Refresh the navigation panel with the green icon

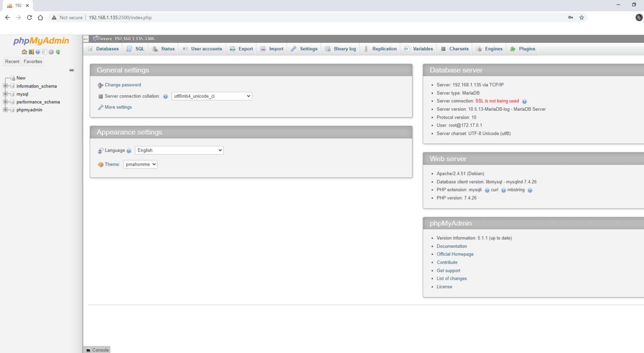tap(57, 52)
